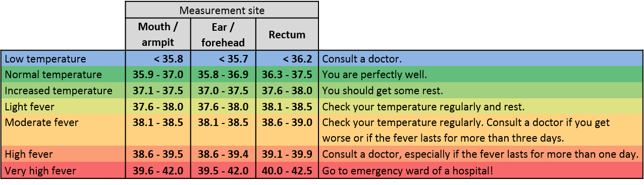
Task: Select the Low temperature row label
Action: click(x=63, y=59)
